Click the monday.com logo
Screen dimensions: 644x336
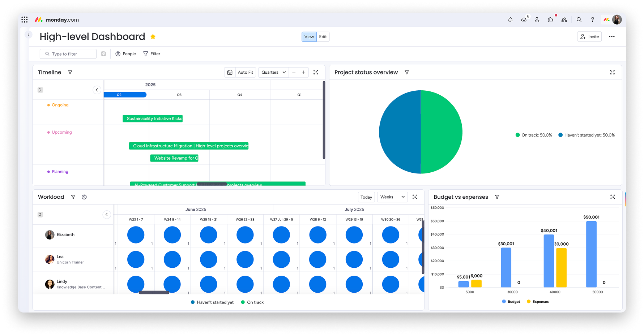pos(57,20)
